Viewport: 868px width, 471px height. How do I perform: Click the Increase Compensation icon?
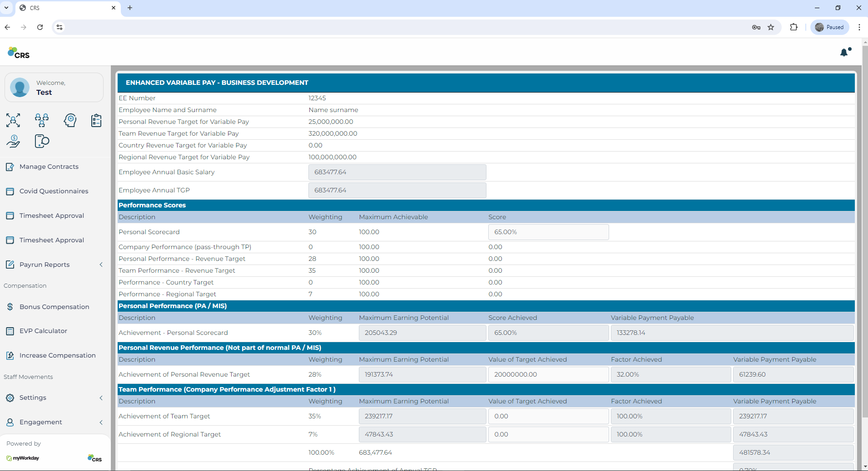[x=10, y=356]
